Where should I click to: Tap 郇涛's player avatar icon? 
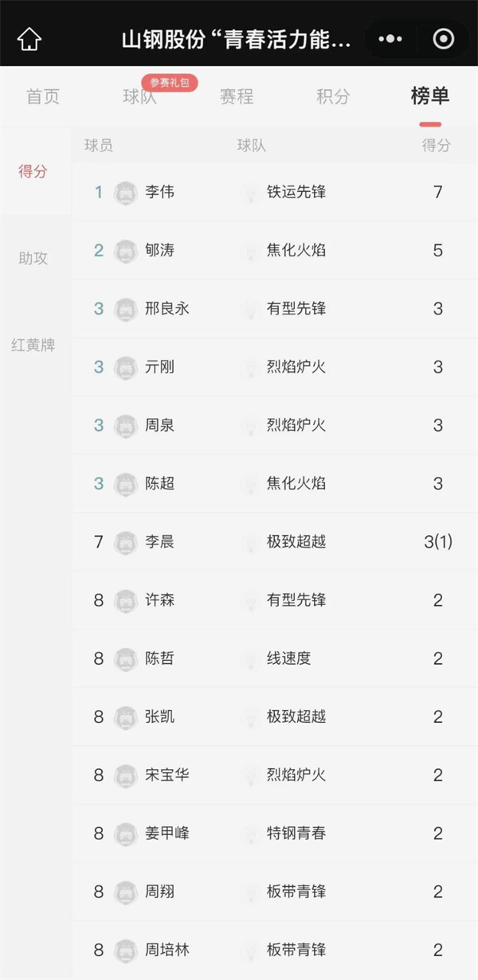[126, 251]
